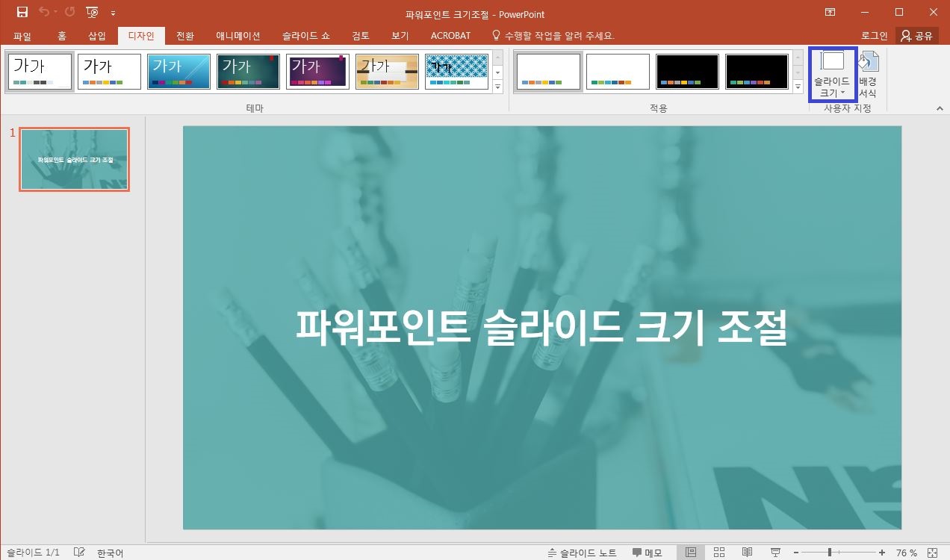Expand the themes gallery with the More arrow
The height and width of the screenshot is (560, 950).
498,87
